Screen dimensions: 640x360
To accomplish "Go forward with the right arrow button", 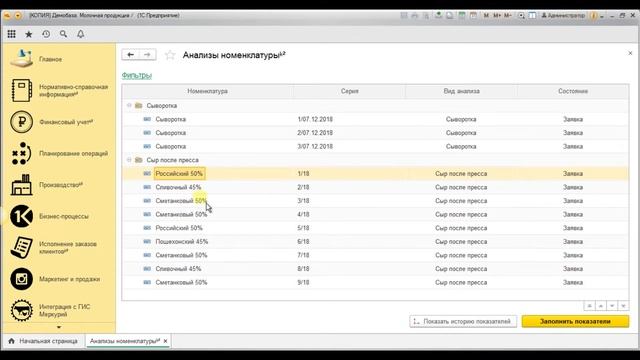I will click(x=147, y=55).
